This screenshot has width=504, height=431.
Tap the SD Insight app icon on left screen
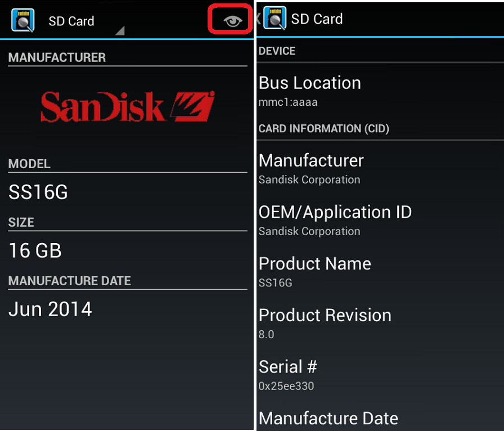21,18
